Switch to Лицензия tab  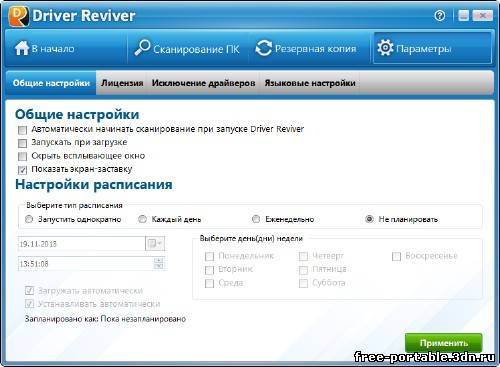(x=122, y=83)
